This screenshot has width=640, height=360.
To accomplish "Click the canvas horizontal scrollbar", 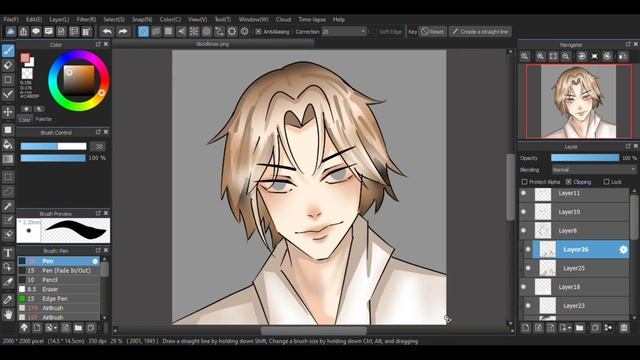I will tap(313, 331).
